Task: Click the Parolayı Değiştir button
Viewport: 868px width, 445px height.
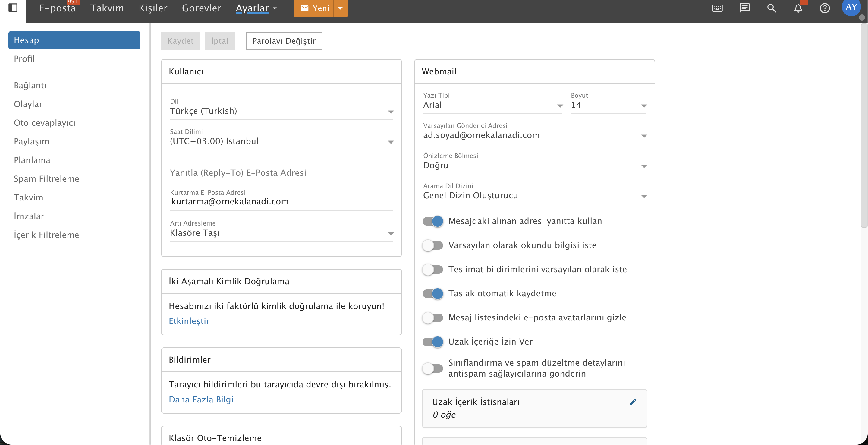Action: pyautogui.click(x=284, y=41)
